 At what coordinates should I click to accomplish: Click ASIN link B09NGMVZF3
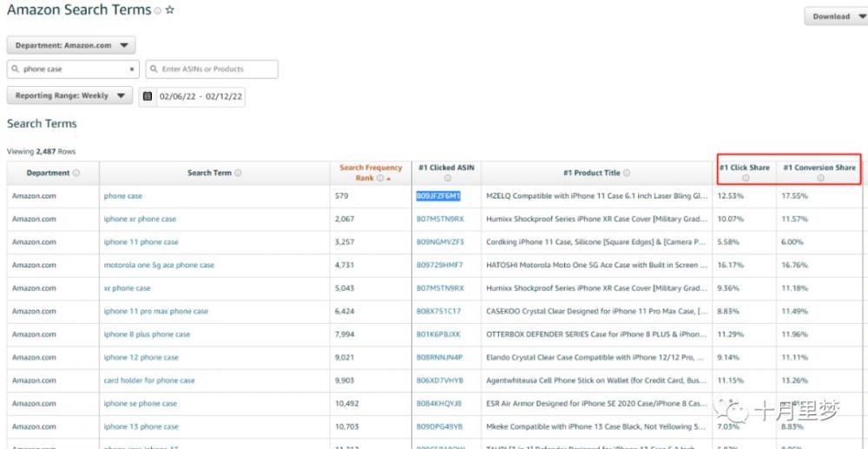(x=440, y=242)
